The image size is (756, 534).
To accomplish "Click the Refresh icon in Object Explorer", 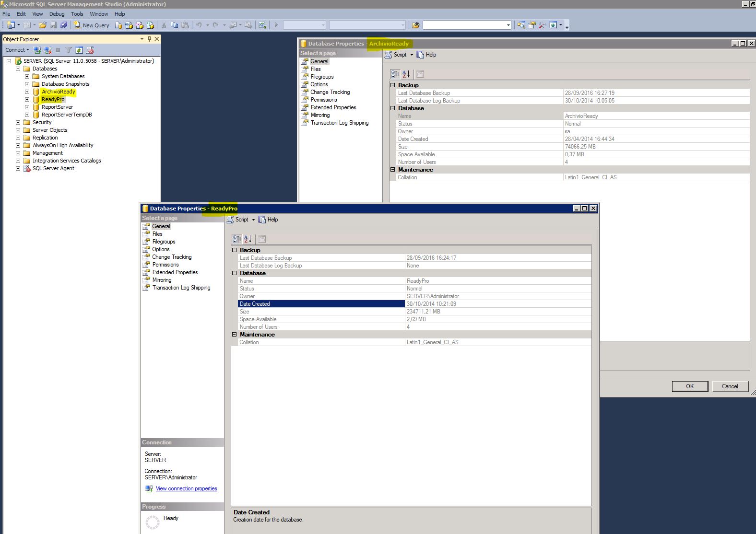I will point(79,50).
